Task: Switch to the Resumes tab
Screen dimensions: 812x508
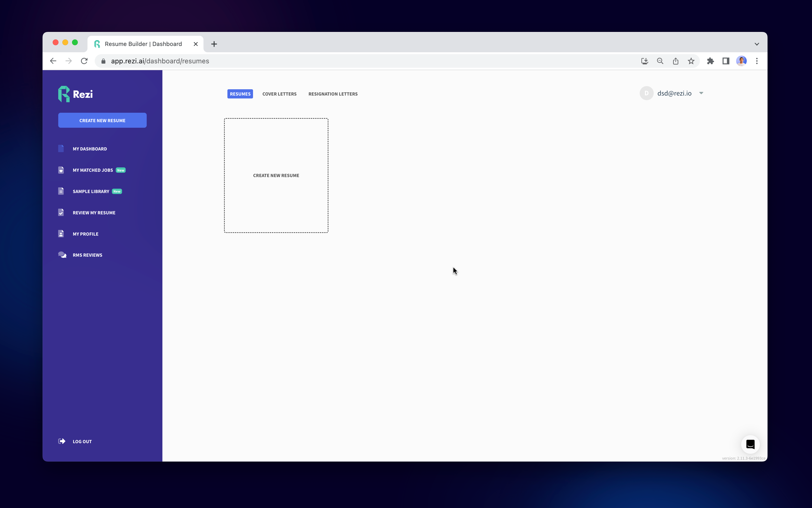Action: [x=240, y=94]
